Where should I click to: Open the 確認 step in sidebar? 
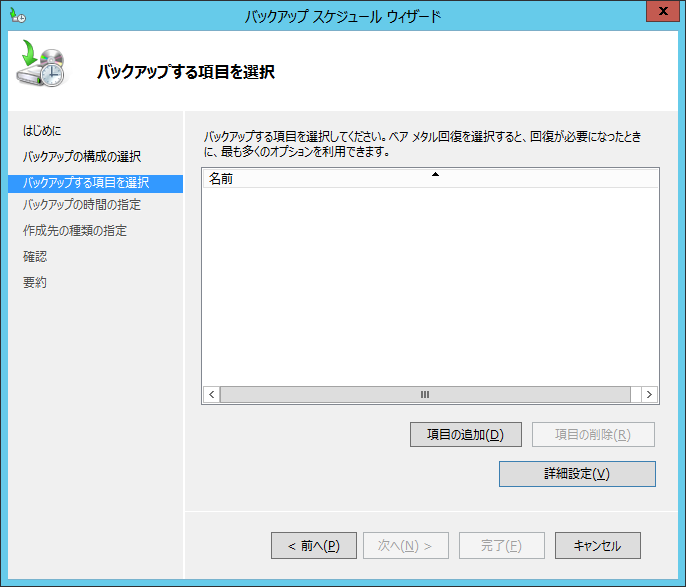coord(35,257)
